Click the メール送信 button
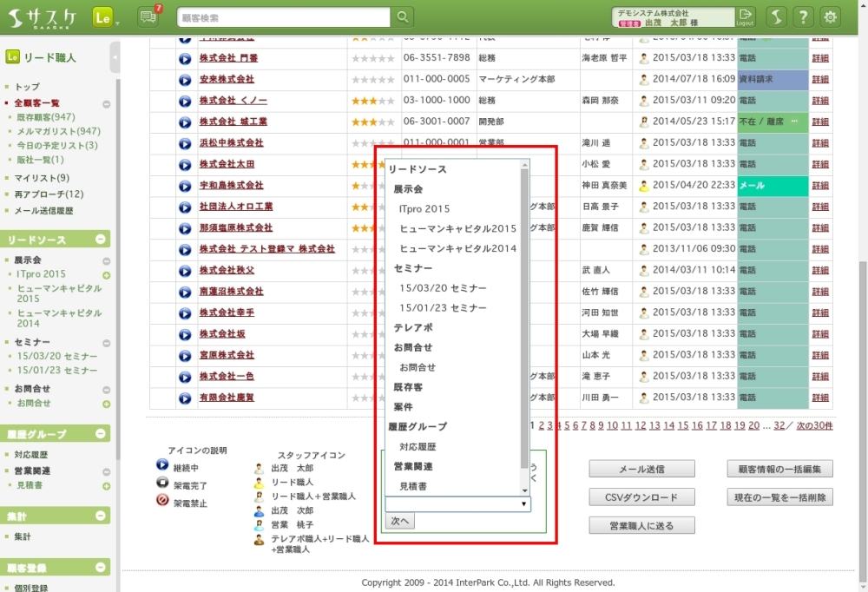 point(641,469)
